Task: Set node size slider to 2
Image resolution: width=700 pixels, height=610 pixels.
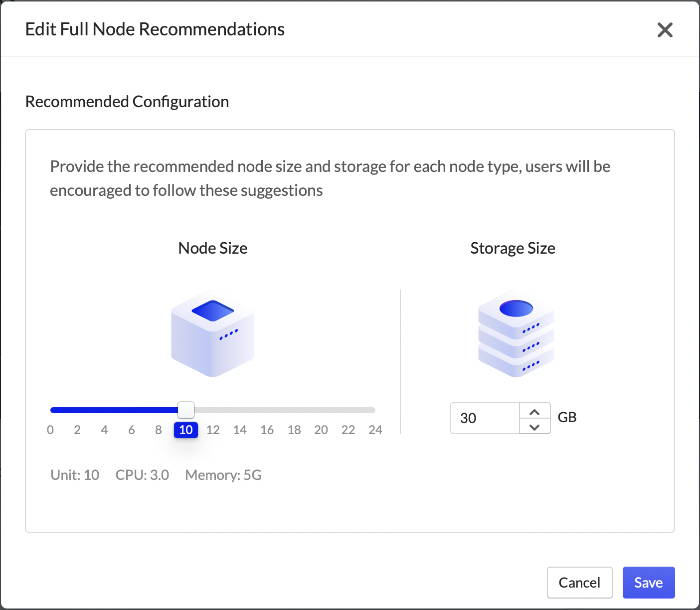Action: pos(77,430)
